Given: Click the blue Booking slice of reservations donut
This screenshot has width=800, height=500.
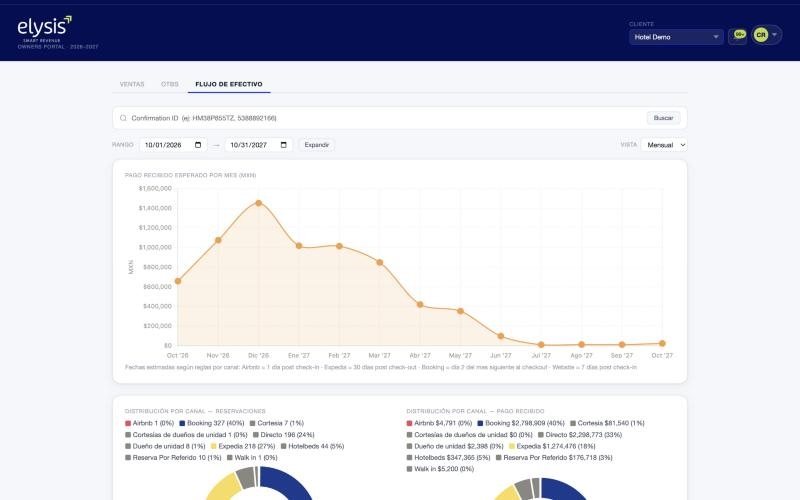Looking at the screenshot, I should pos(286,482).
